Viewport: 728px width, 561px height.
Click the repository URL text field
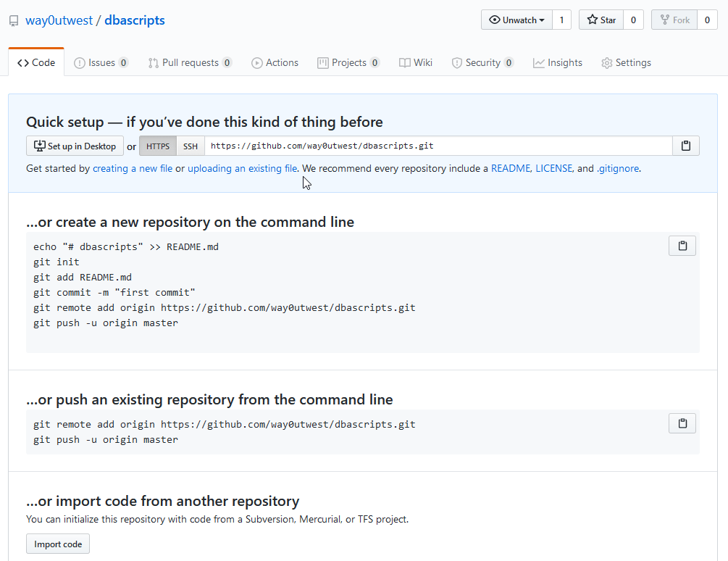438,146
